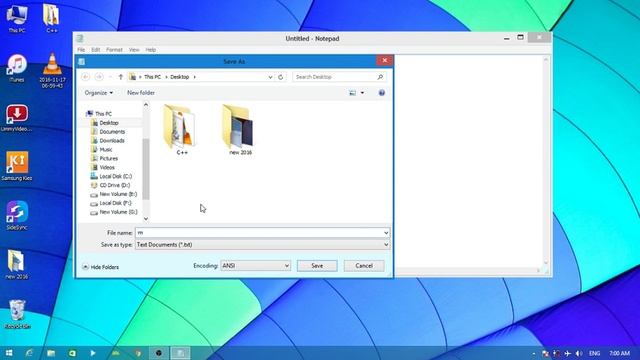Select Recycle Bin desktop icon
Viewport: 640px width, 360px height.
point(17,314)
